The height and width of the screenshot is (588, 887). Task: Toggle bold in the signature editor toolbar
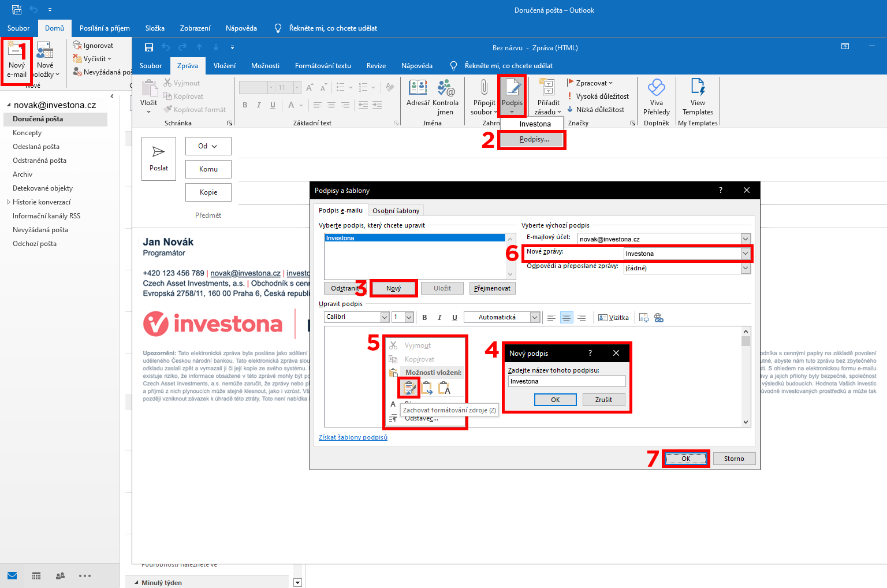pos(424,318)
